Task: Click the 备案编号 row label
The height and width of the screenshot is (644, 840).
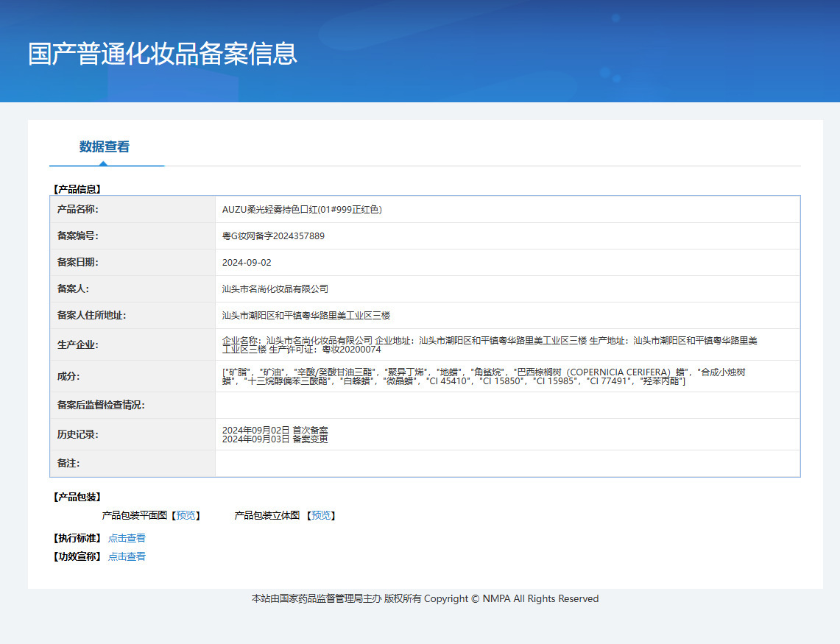Action: 78,236
